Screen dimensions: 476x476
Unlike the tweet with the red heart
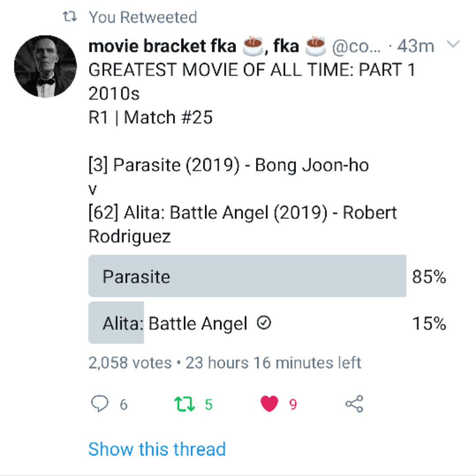(270, 404)
